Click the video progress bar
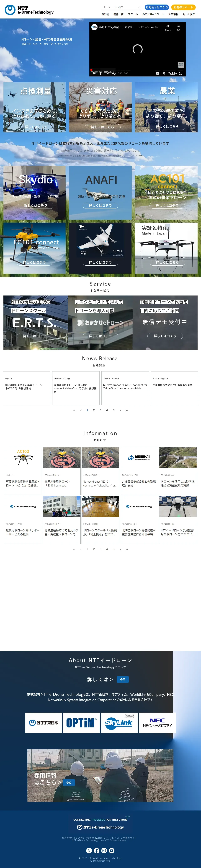The image size is (201, 868). [137, 70]
